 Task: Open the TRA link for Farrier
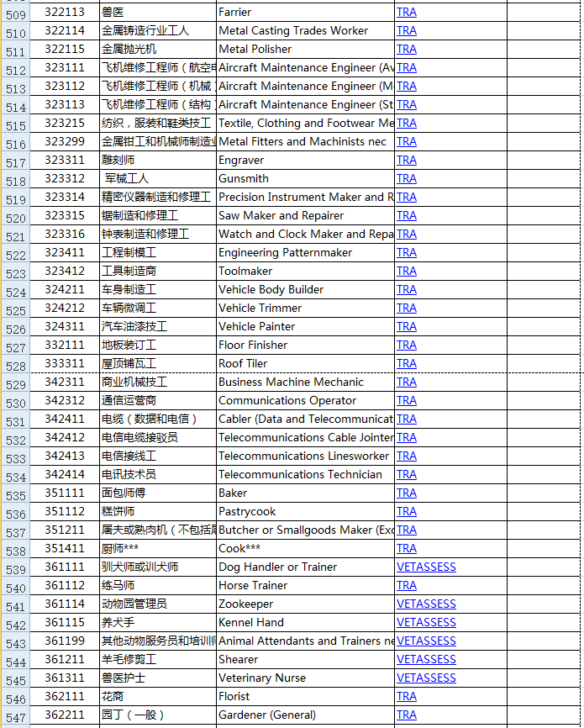(x=406, y=12)
